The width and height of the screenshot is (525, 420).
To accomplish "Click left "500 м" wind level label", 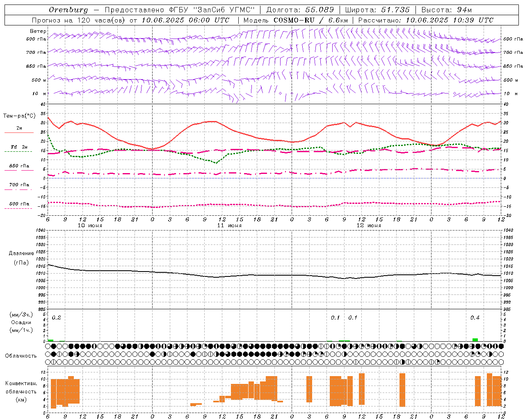I will [x=39, y=80].
